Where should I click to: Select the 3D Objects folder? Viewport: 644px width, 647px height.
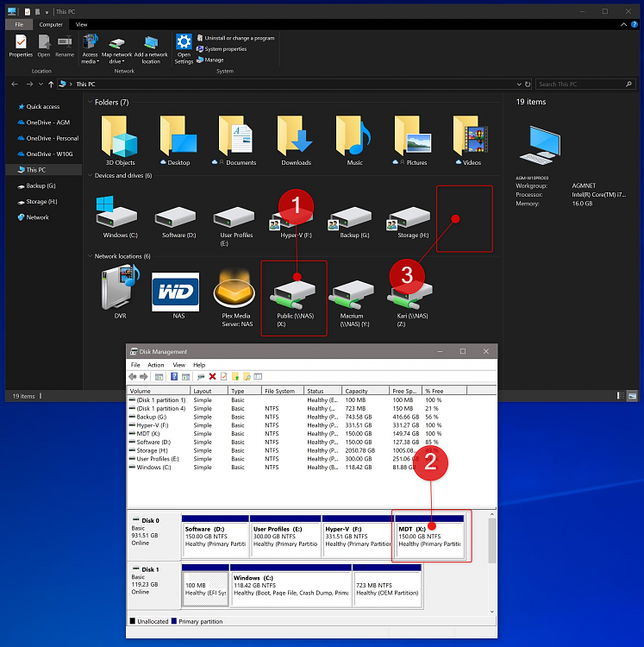(x=120, y=141)
